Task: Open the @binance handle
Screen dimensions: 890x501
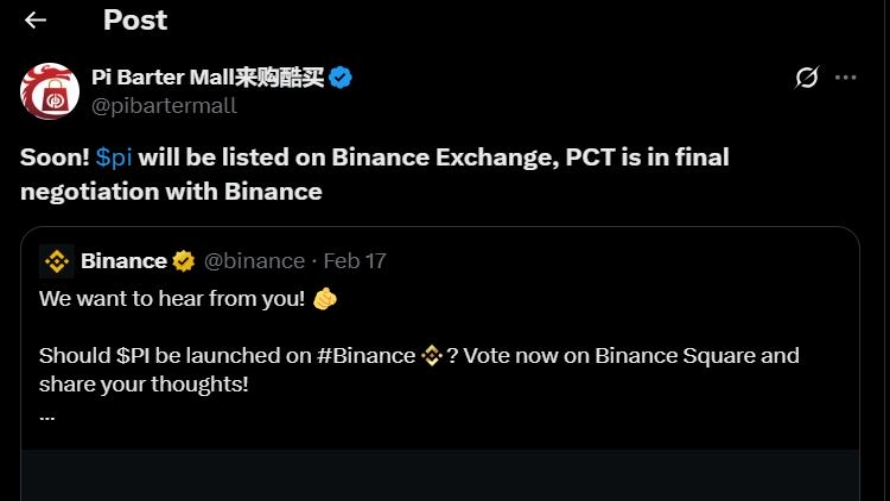Action: (254, 261)
